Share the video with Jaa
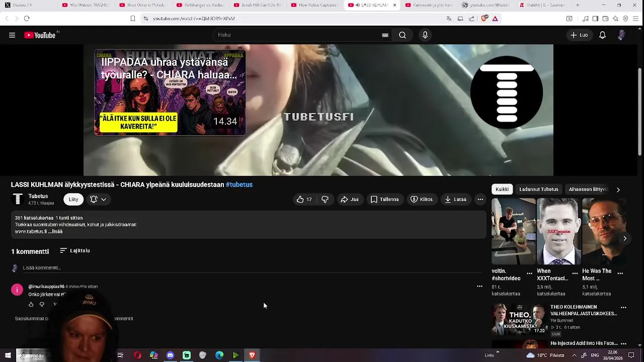The image size is (644, 362). click(x=350, y=200)
